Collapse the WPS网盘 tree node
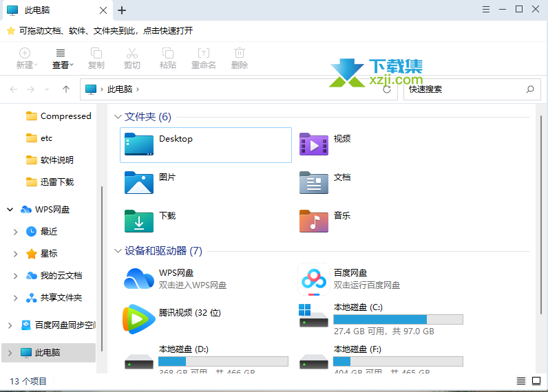This screenshot has height=392, width=548. click(10, 210)
